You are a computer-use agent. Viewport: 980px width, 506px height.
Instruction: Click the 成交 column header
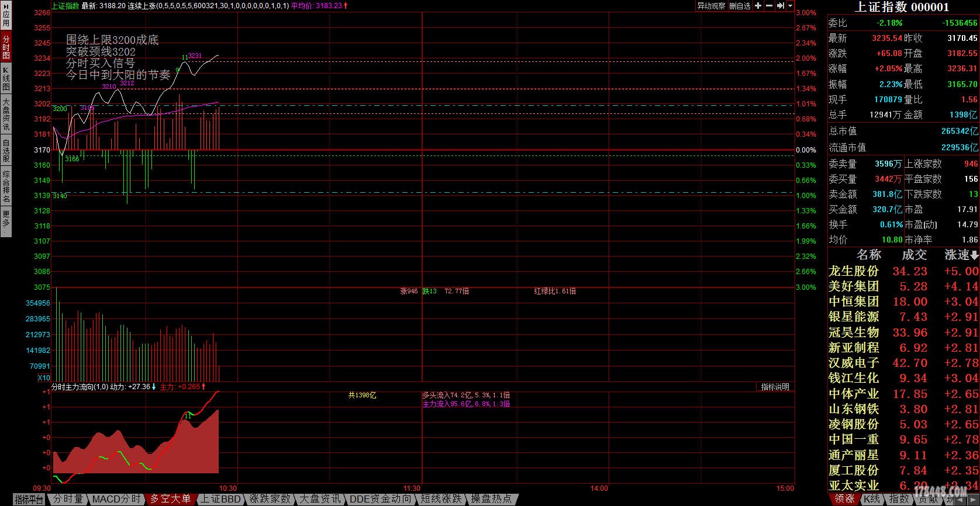[x=915, y=255]
